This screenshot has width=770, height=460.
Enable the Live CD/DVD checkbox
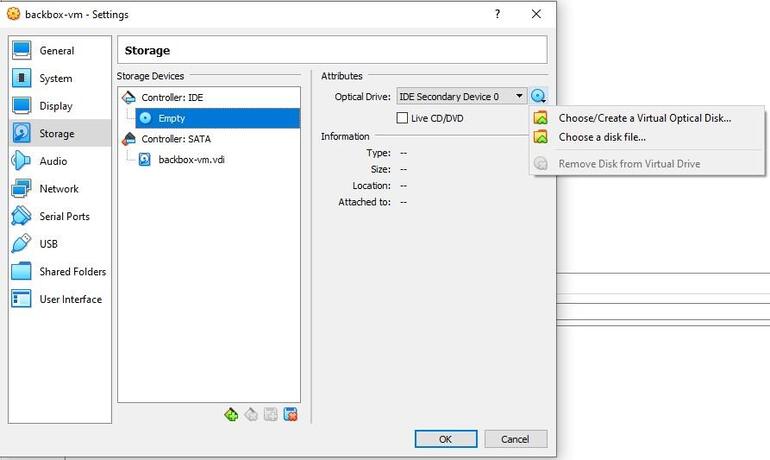(402, 118)
